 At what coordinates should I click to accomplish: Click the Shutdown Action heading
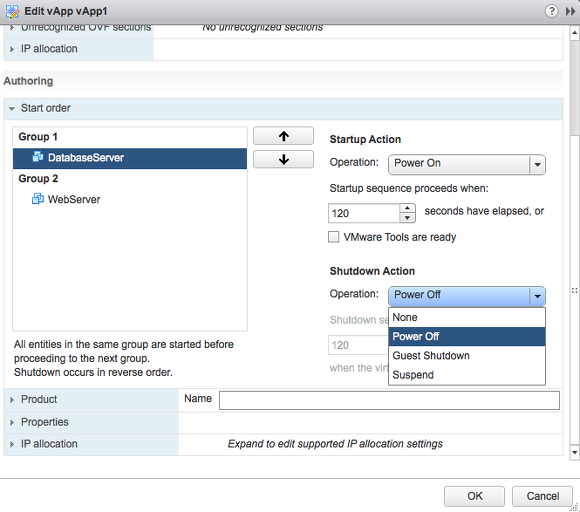pos(372,271)
